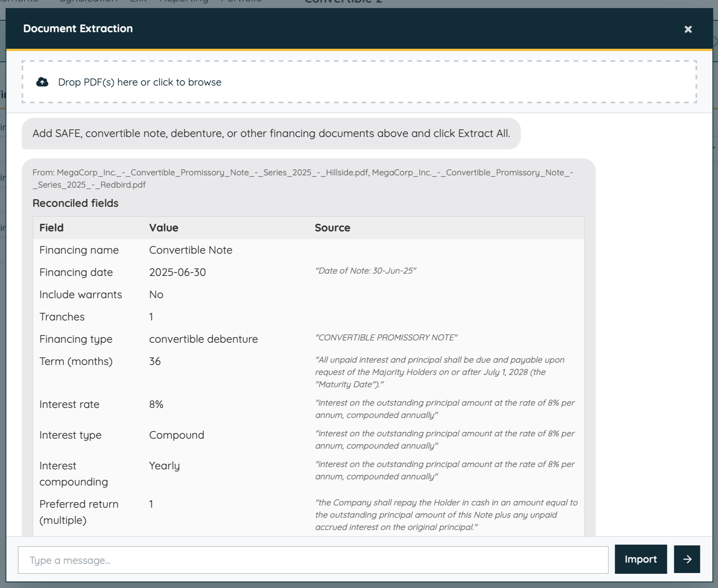Select the Interest rate label
This screenshot has width=718, height=588.
pyautogui.click(x=69, y=404)
